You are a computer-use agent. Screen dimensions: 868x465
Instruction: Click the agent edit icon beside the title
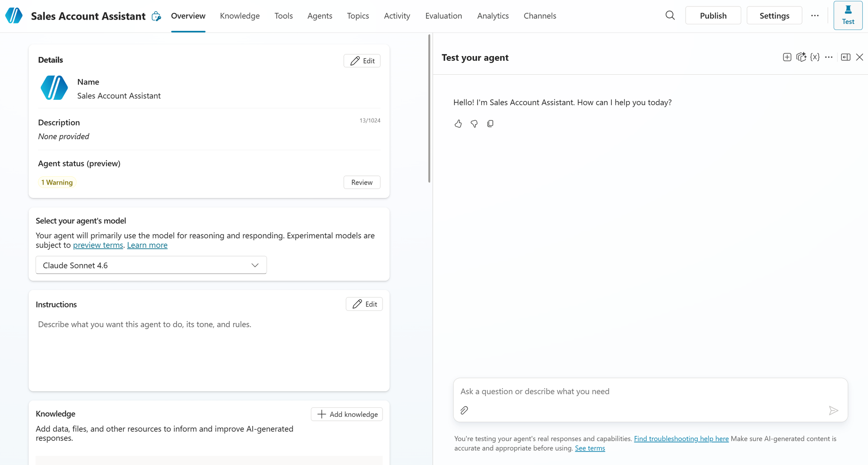tap(156, 16)
